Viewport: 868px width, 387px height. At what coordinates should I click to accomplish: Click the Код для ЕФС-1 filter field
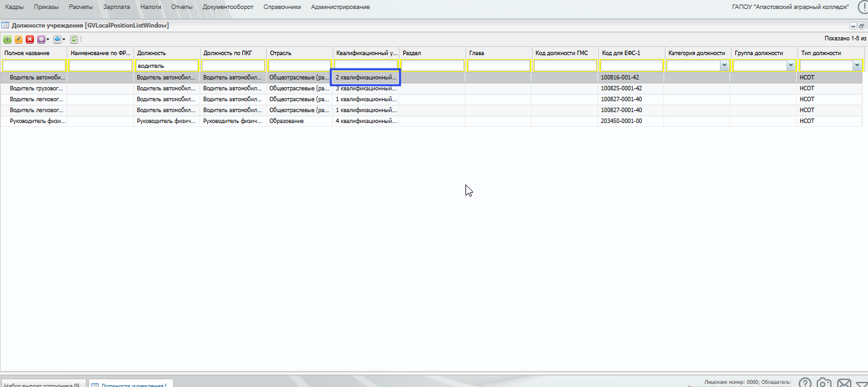[x=631, y=65]
